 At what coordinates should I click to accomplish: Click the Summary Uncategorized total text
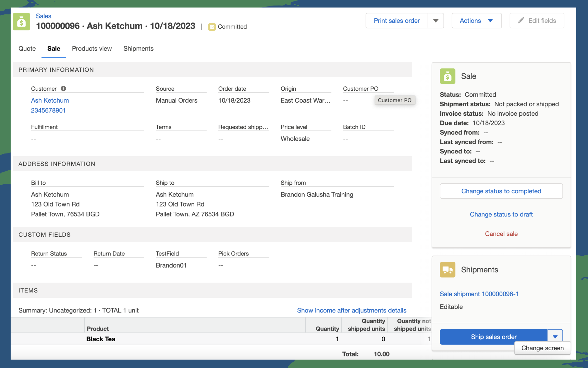tap(78, 311)
